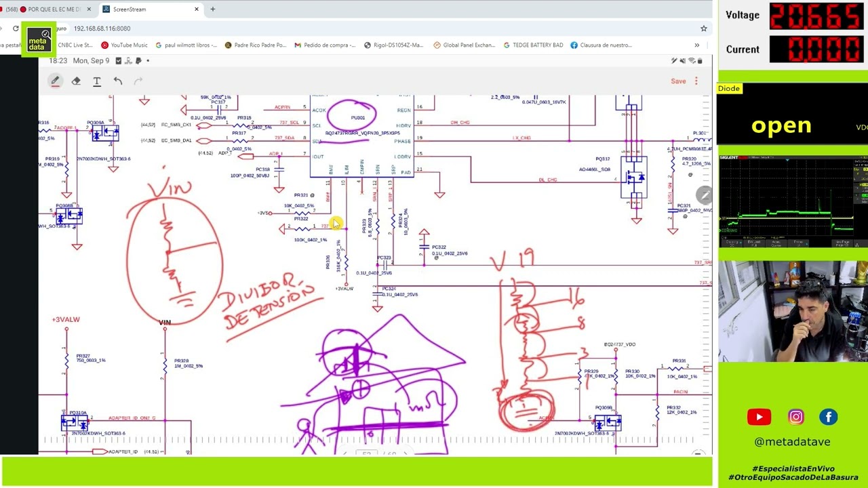This screenshot has width=868, height=488.
Task: Close the POR QUE EL EC tab
Action: point(89,9)
